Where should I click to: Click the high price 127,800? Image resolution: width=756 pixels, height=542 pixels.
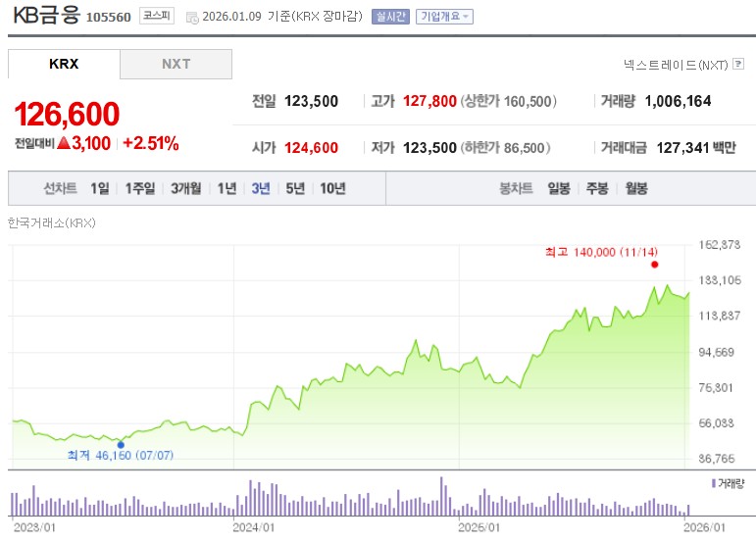point(429,101)
